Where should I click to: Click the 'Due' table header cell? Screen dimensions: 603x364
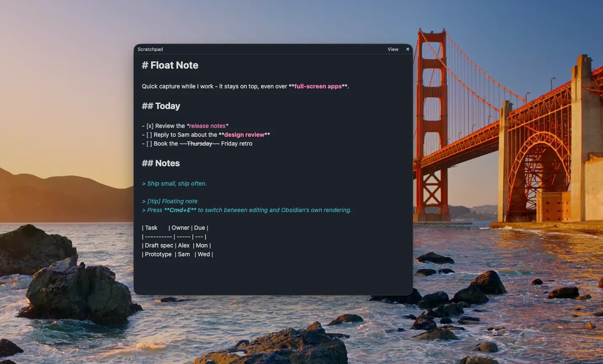coord(200,228)
